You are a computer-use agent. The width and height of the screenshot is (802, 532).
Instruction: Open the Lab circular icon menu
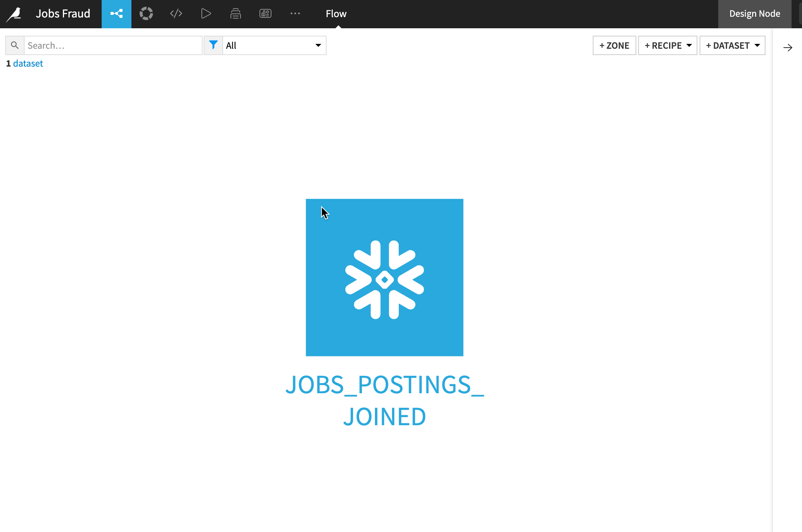coord(146,14)
